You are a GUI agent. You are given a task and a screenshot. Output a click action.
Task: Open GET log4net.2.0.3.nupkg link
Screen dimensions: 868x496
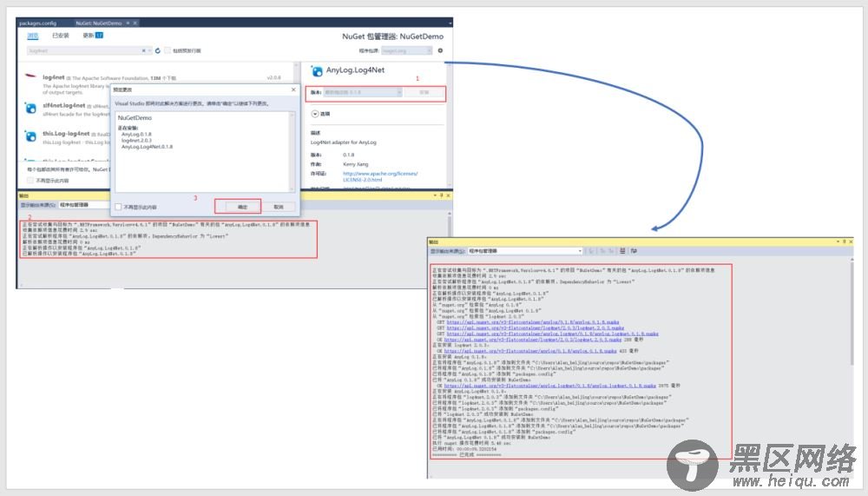536,328
